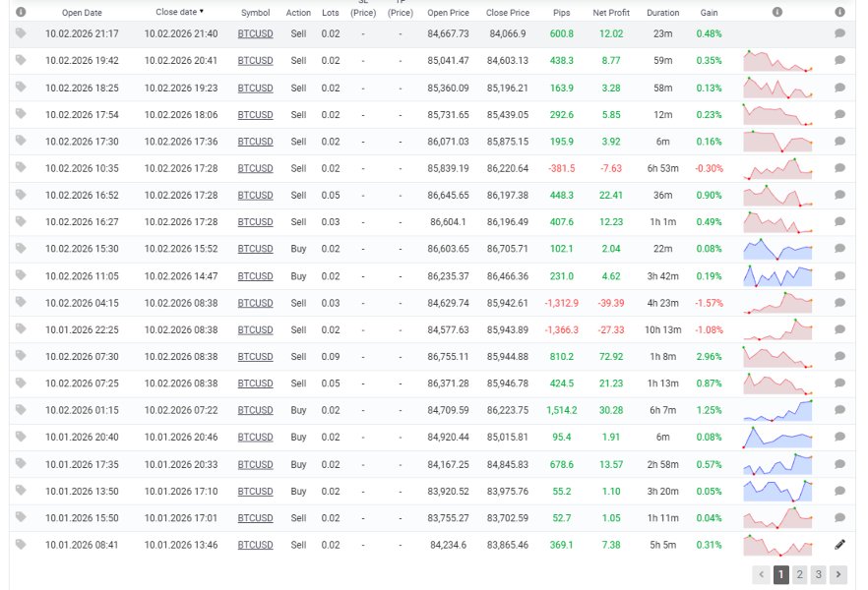Open comments for trade opened 10.02.2026 04:15

tap(839, 303)
